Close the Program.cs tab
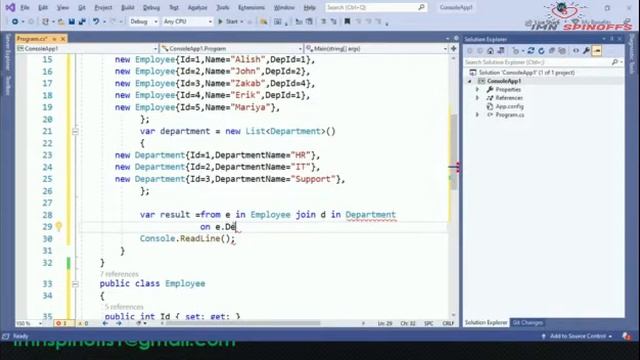640x360 pixels. [63, 39]
